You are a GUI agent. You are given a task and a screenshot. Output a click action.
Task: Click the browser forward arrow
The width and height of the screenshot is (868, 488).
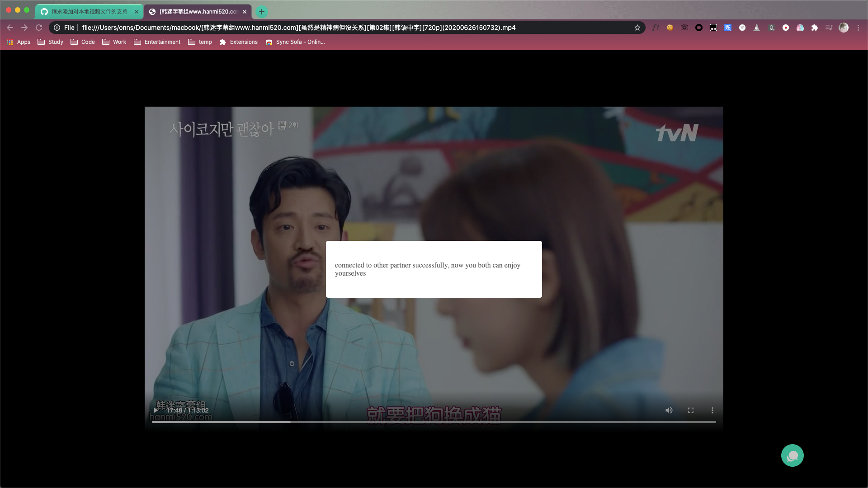[x=24, y=28]
